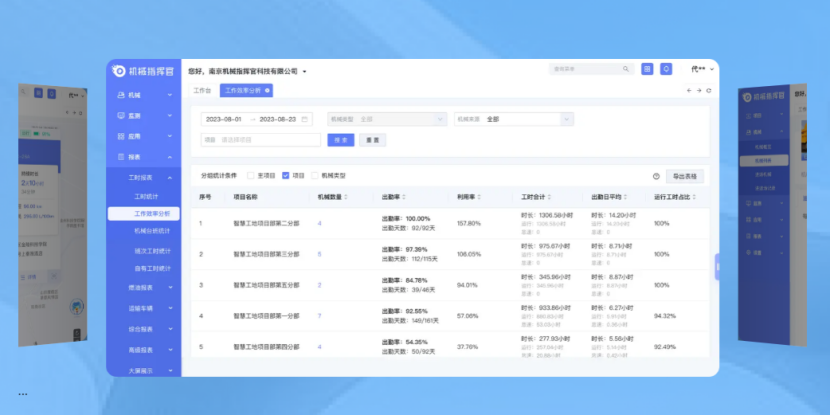Open the 应用 sidebar menu via its grid icon

121,136
